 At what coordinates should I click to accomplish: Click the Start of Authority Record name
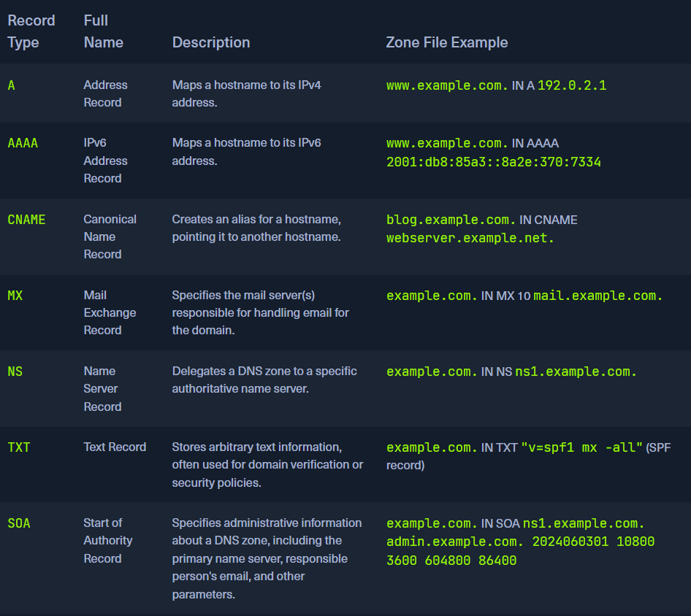pos(107,540)
